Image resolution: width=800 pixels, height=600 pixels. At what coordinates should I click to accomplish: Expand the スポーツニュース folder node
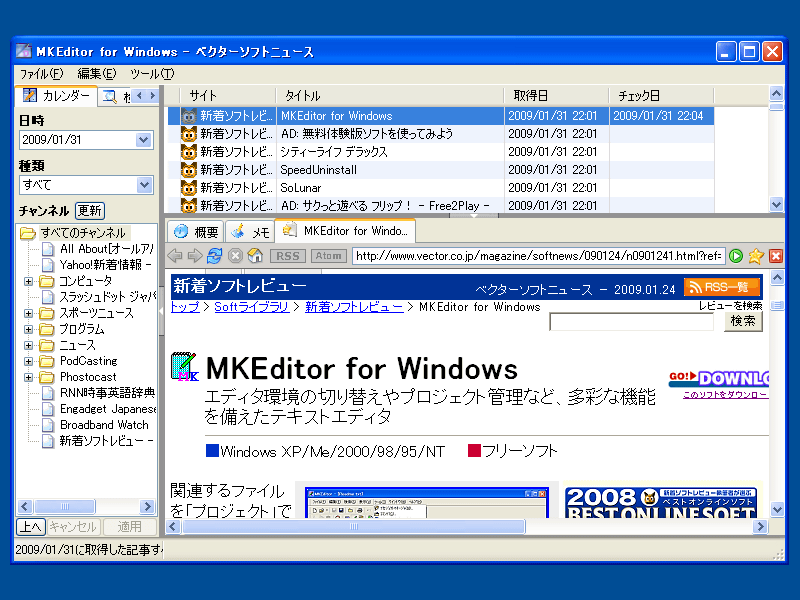click(29, 313)
